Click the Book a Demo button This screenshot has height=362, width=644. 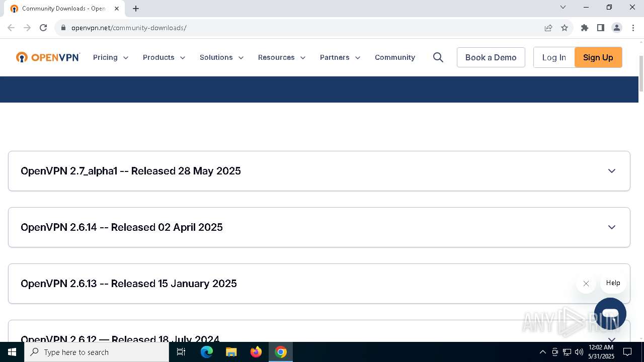(491, 57)
